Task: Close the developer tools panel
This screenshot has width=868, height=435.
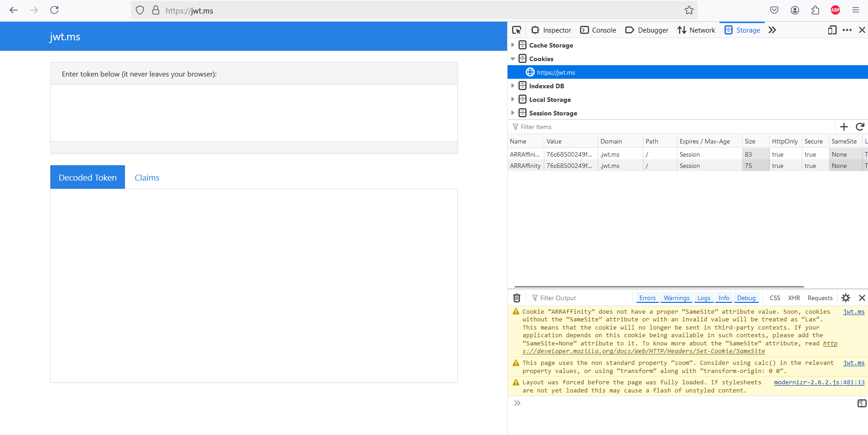Action: [x=862, y=30]
